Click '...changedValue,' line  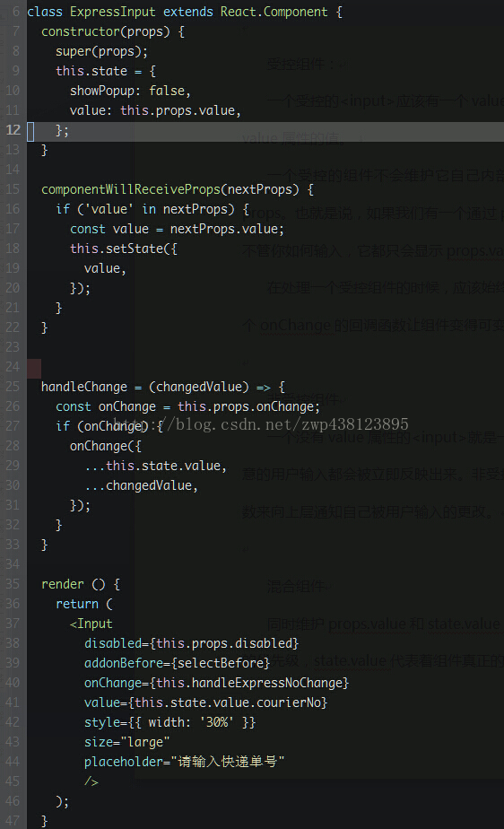pyautogui.click(x=141, y=485)
